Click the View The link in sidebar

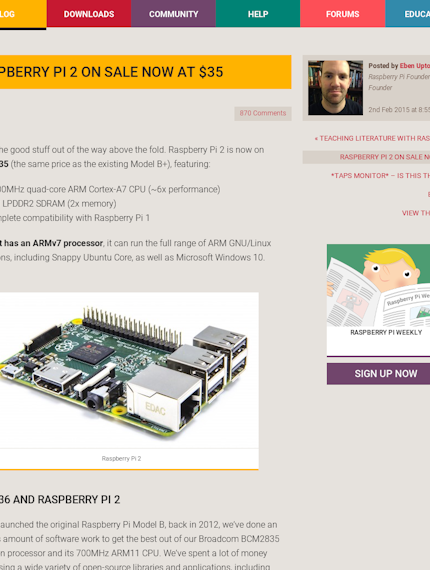click(416, 213)
